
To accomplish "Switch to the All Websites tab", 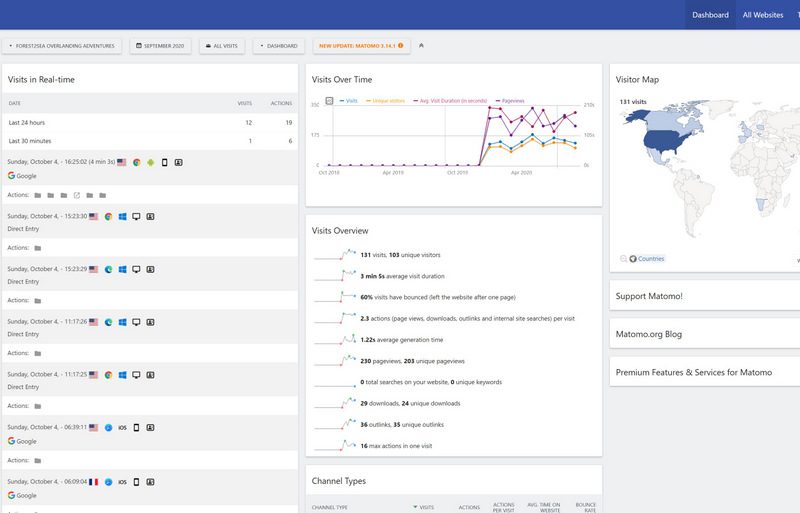I will [762, 15].
